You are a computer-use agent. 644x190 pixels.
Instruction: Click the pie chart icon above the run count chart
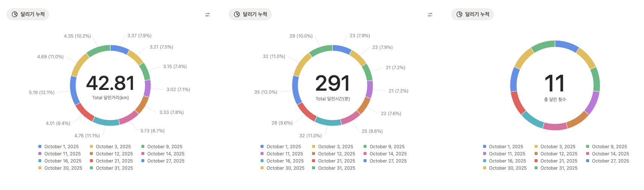pyautogui.click(x=459, y=14)
